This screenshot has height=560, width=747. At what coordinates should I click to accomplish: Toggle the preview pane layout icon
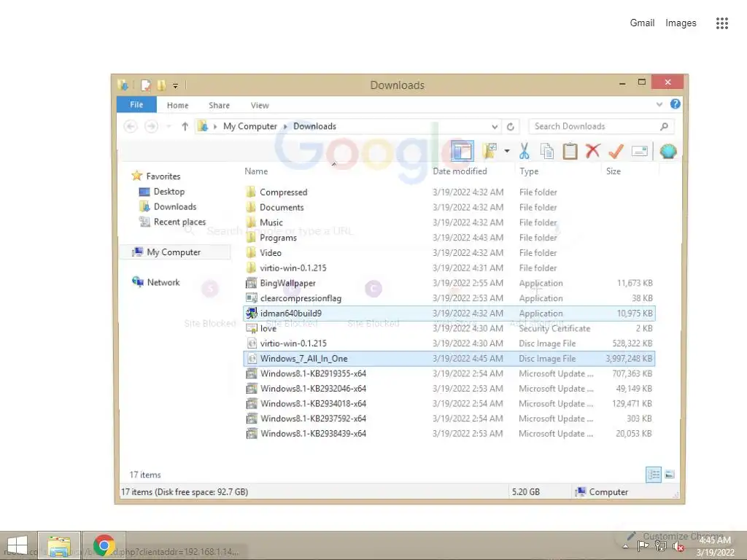tap(462, 152)
